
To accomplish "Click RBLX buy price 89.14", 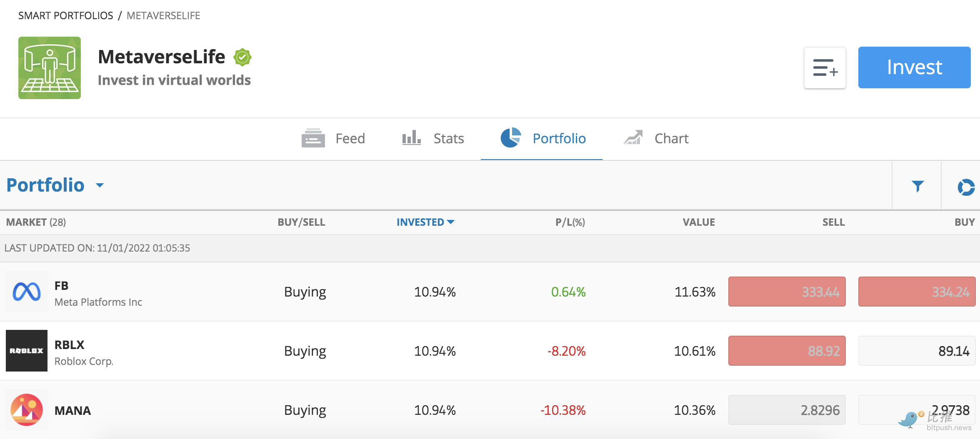I will (917, 351).
